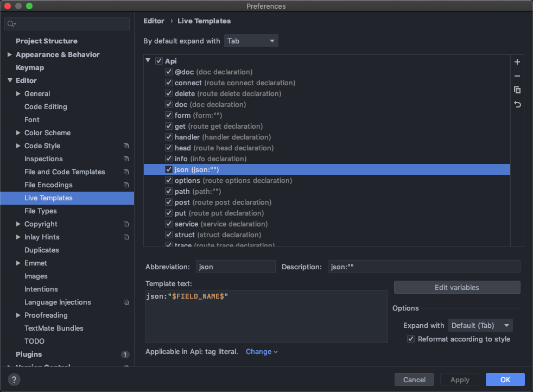Disable the delete template checkbox
The height and width of the screenshot is (392, 533).
pos(169,93)
